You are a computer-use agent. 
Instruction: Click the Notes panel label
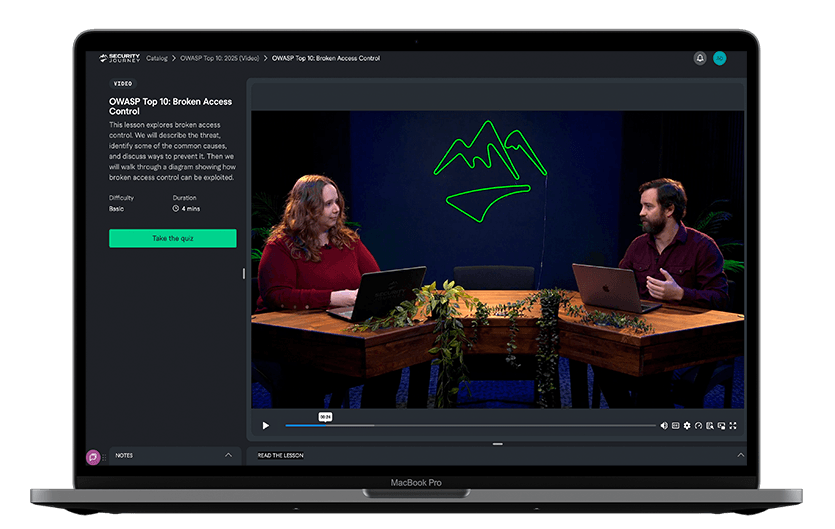tap(124, 455)
